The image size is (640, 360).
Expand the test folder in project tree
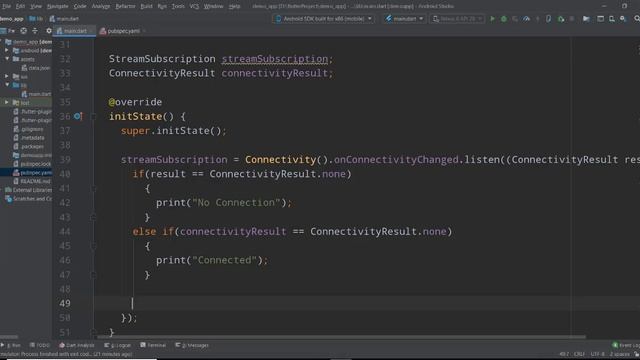[x=7, y=102]
